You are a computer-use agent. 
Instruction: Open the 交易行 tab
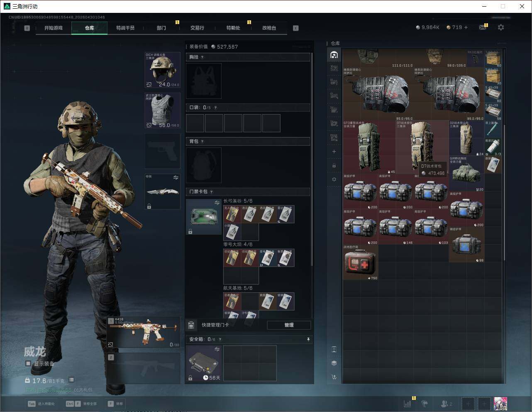click(197, 28)
